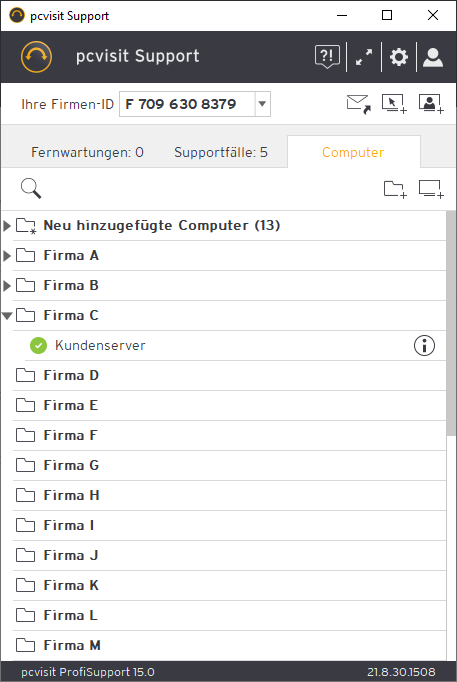Expand the Firma A folder
The image size is (457, 682).
pos(7,256)
